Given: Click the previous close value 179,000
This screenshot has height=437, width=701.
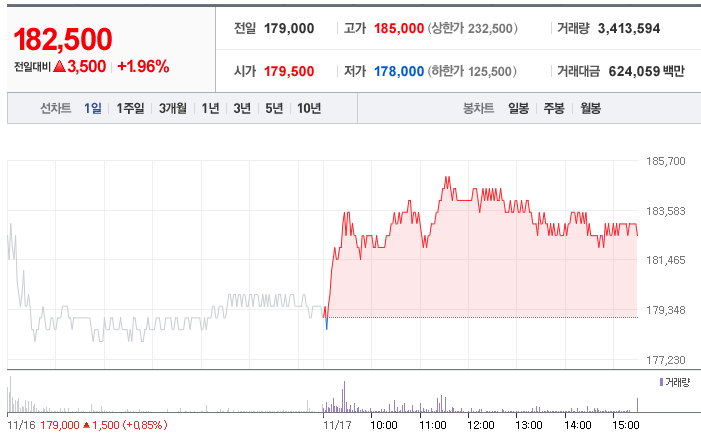Looking at the screenshot, I should point(289,28).
